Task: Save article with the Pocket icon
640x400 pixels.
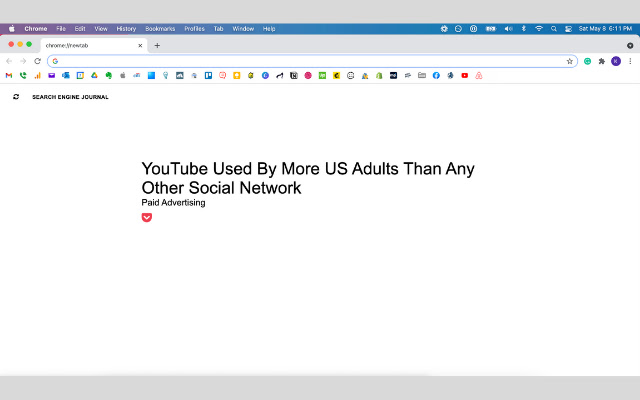Action: pos(147,217)
